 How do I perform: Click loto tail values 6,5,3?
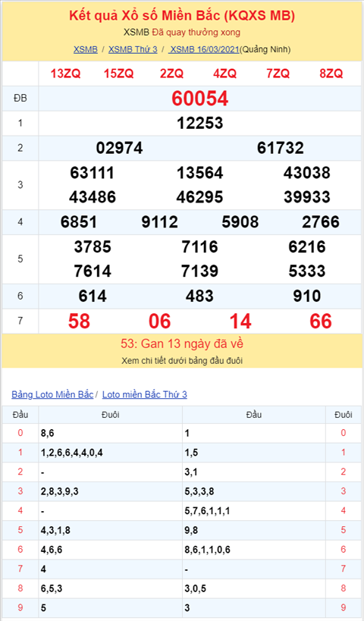52,588
